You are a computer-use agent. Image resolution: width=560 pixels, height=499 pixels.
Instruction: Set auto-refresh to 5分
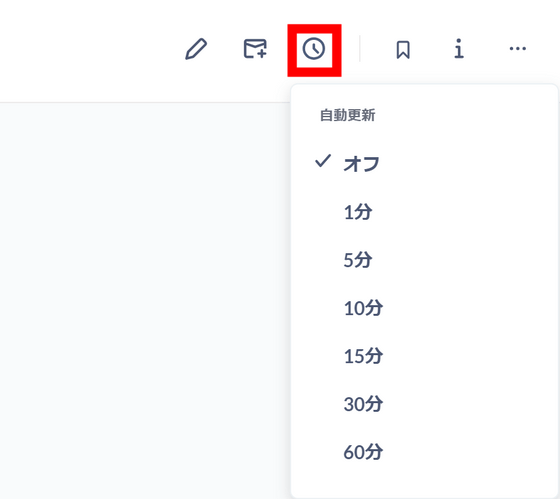click(424, 260)
